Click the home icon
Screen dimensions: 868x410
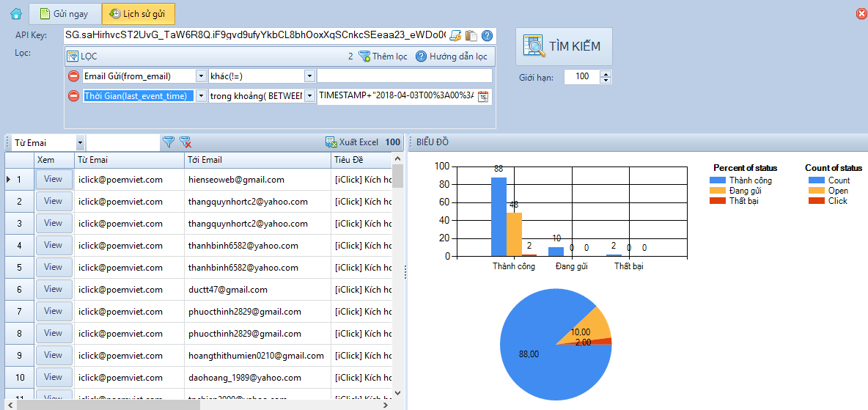16,14
